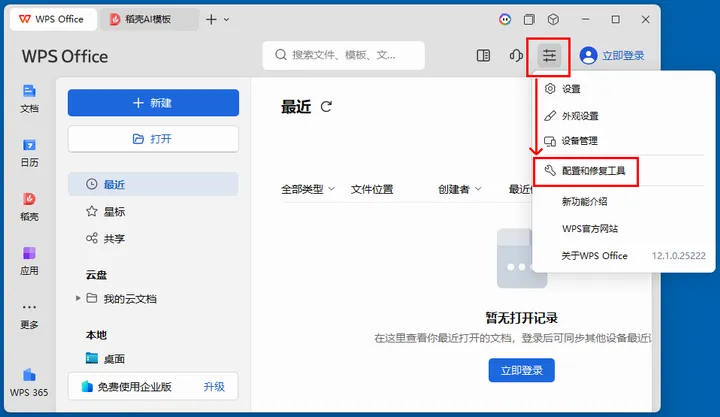Click the user avatar icon
Image resolution: width=720 pixels, height=417 pixels.
pyautogui.click(x=588, y=56)
